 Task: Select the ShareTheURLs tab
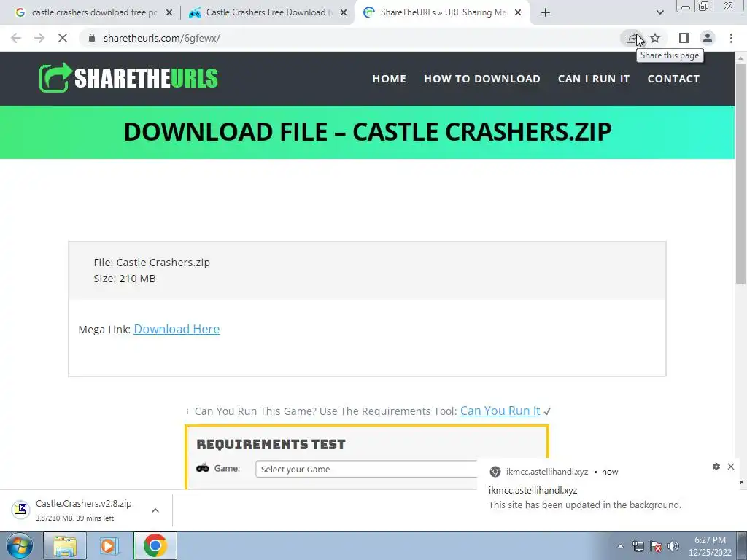[441, 12]
